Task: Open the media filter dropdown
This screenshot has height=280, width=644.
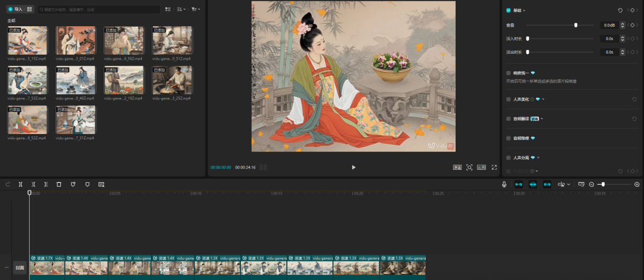Action: point(196,9)
